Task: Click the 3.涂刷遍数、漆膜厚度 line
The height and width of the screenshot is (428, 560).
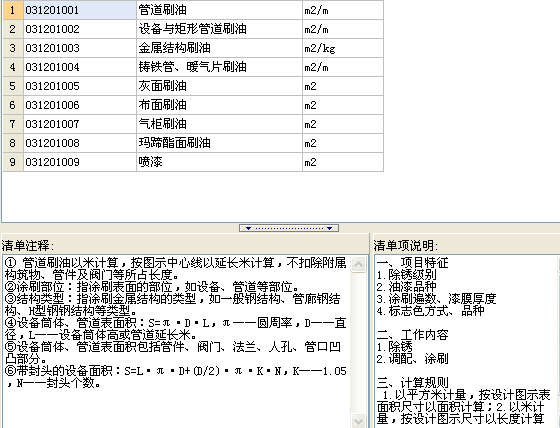Action: click(436, 299)
